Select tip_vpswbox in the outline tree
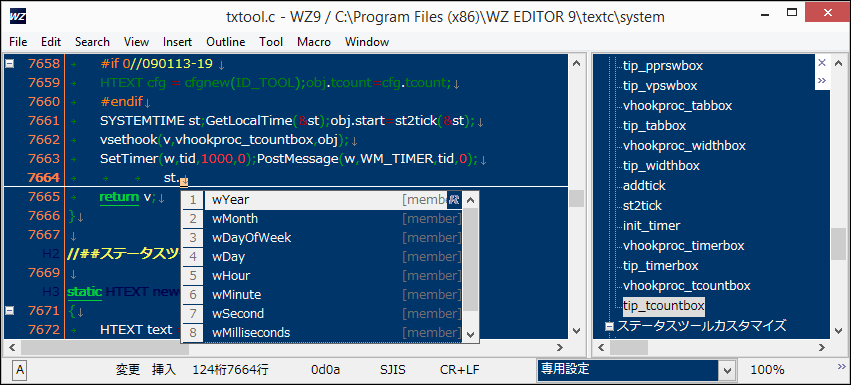 [x=660, y=86]
